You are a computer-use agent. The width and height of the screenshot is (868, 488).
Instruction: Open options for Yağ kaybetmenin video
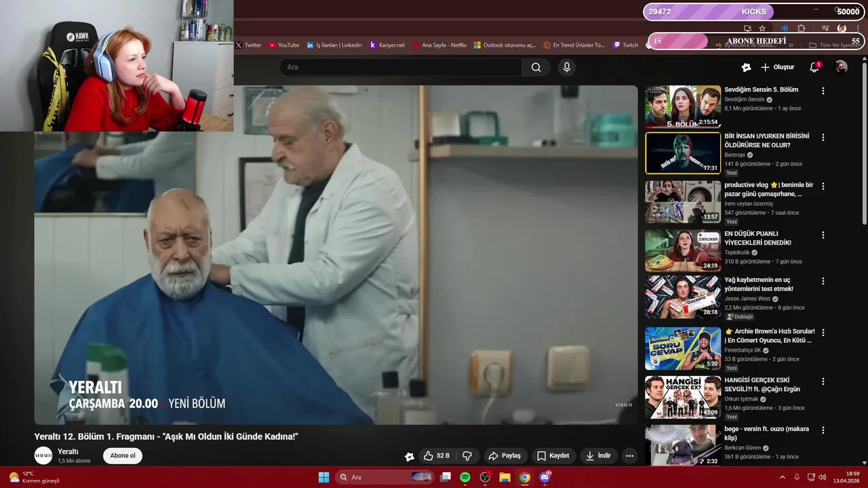823,281
